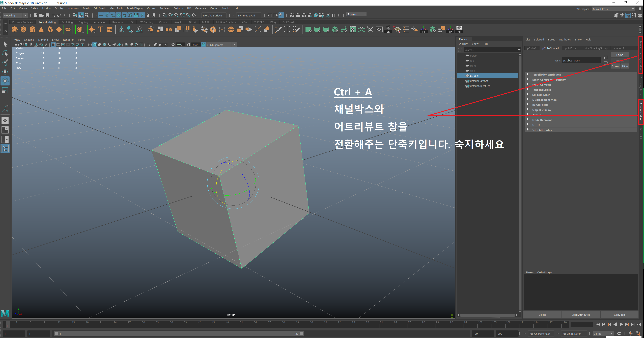This screenshot has height=338, width=644.
Task: Create a polygon sphere from the shelf
Action: 14,30
